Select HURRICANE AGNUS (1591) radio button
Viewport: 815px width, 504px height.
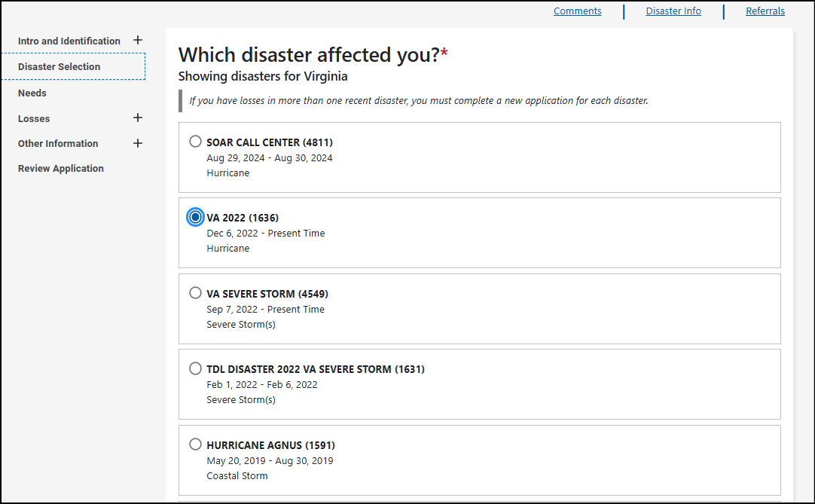click(x=196, y=444)
